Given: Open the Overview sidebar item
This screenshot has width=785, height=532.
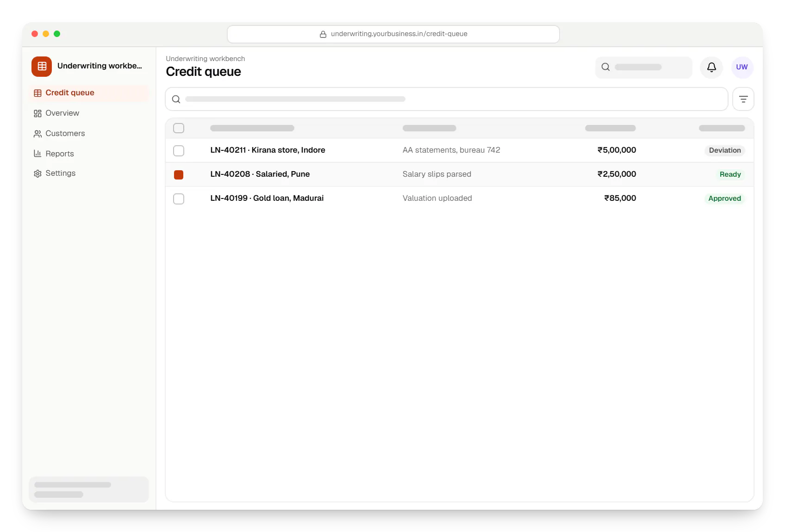Looking at the screenshot, I should pyautogui.click(x=89, y=113).
